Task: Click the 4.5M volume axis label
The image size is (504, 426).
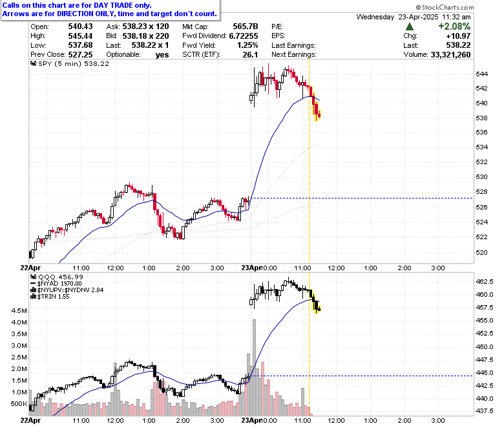Action: tap(19, 310)
